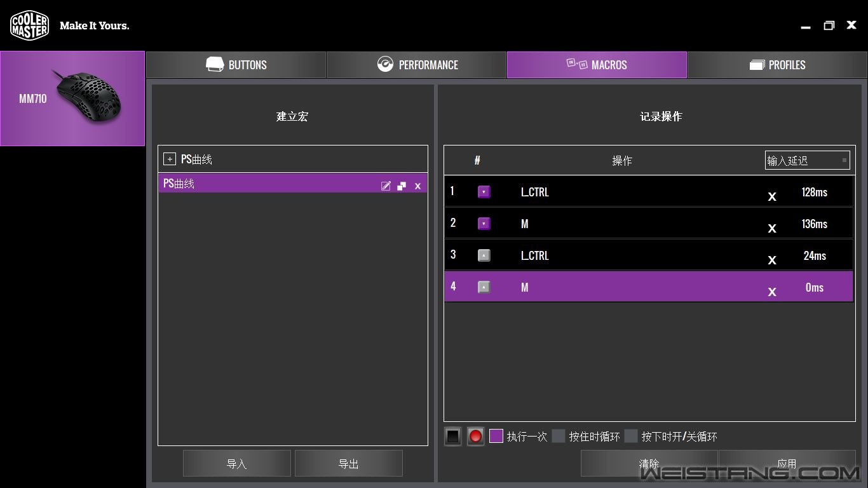Viewport: 868px width, 488px height.
Task: Click the 24ms delay value
Action: [815, 255]
